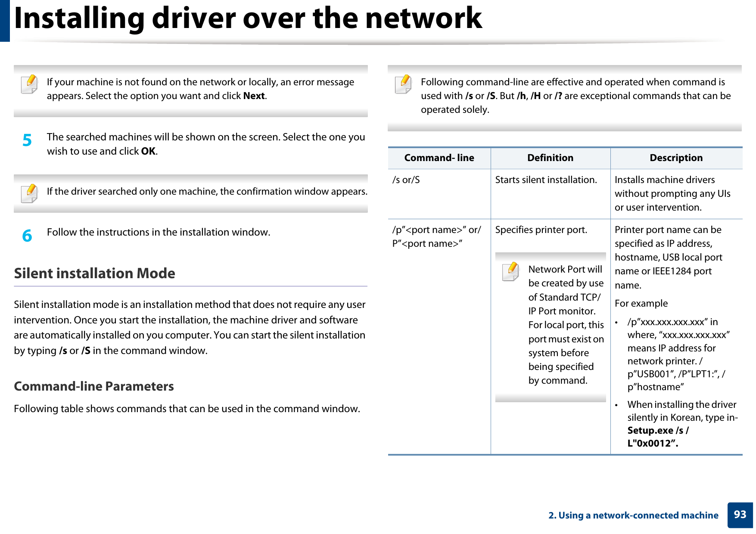Click the note icon beside 'If your machine is not found'
Image resolution: width=756 pixels, height=534 pixels.
29,84
